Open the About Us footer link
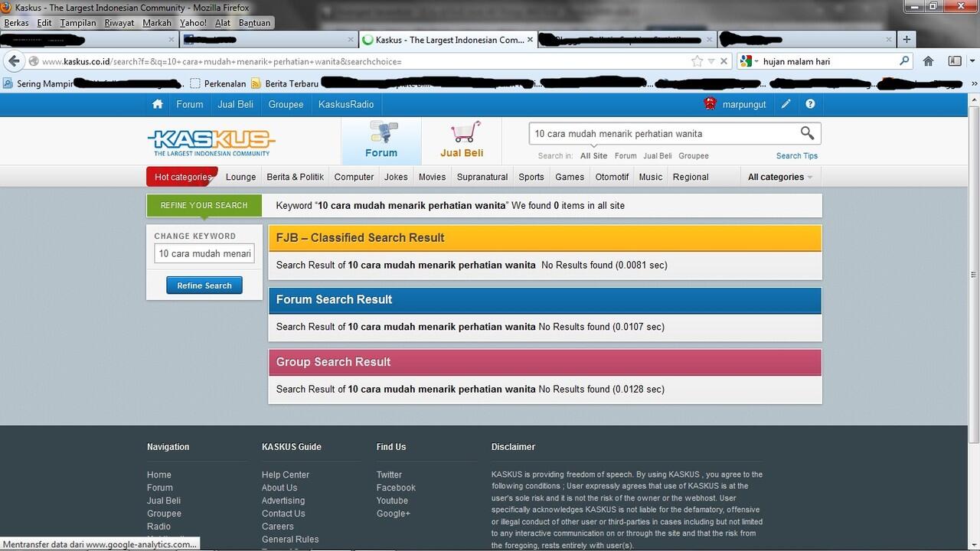The image size is (980, 551). 279,488
